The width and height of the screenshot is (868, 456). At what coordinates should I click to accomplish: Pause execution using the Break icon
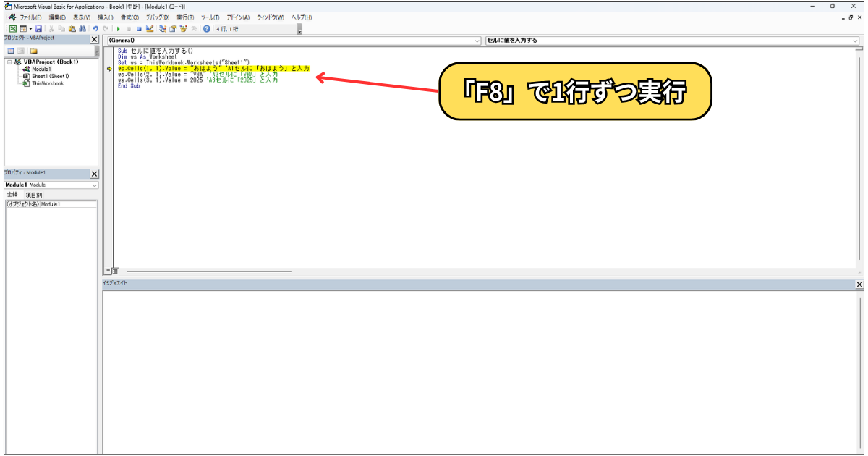coord(129,29)
